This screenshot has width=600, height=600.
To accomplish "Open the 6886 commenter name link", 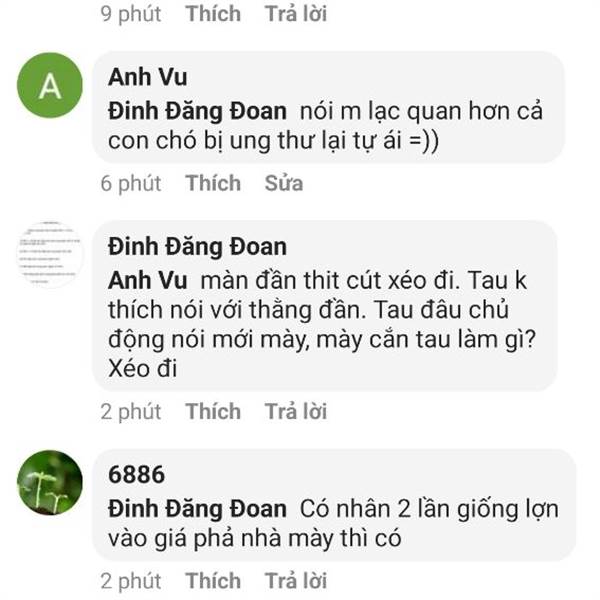I will click(137, 474).
